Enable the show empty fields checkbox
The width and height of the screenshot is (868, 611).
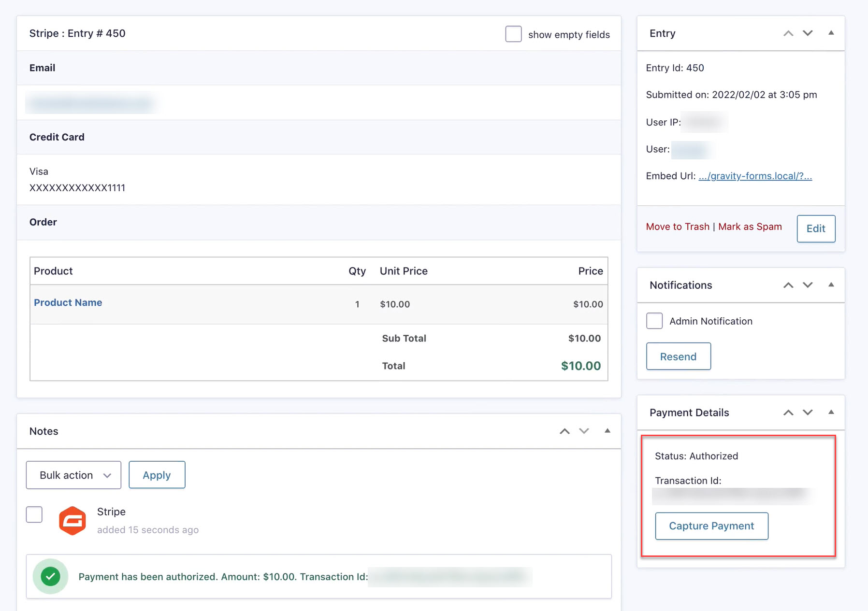coord(513,34)
